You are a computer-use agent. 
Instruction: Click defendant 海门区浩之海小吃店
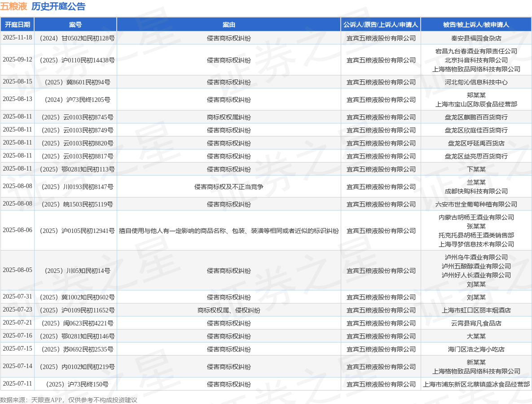(476, 349)
